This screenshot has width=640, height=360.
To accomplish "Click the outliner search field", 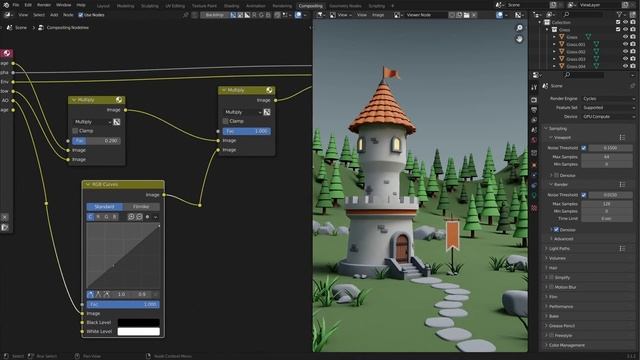I will pos(583,15).
